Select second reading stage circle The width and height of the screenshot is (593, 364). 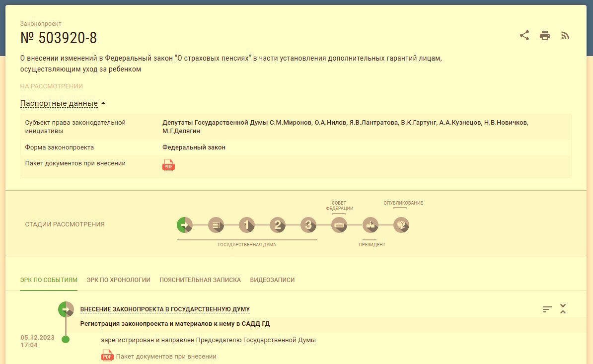pos(278,225)
